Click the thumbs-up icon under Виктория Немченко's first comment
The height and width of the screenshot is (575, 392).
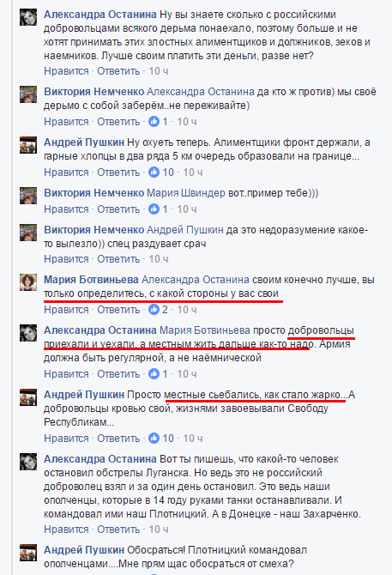(x=154, y=121)
